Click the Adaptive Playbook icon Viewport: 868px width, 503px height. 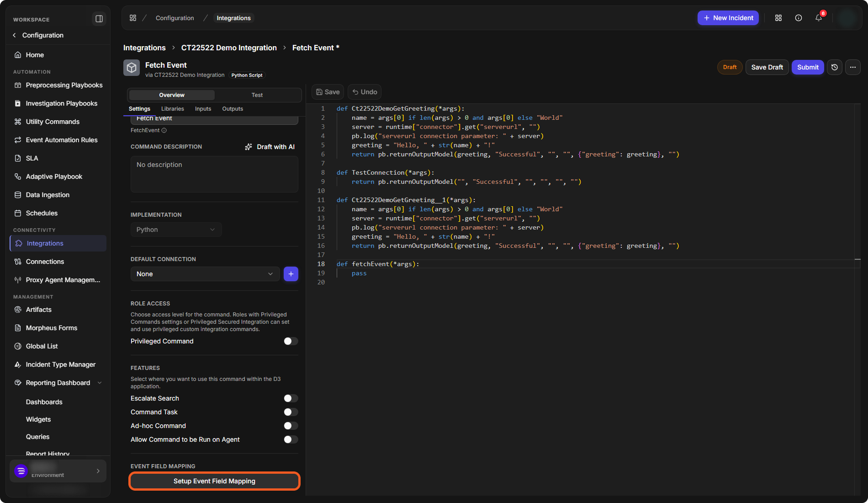click(18, 177)
